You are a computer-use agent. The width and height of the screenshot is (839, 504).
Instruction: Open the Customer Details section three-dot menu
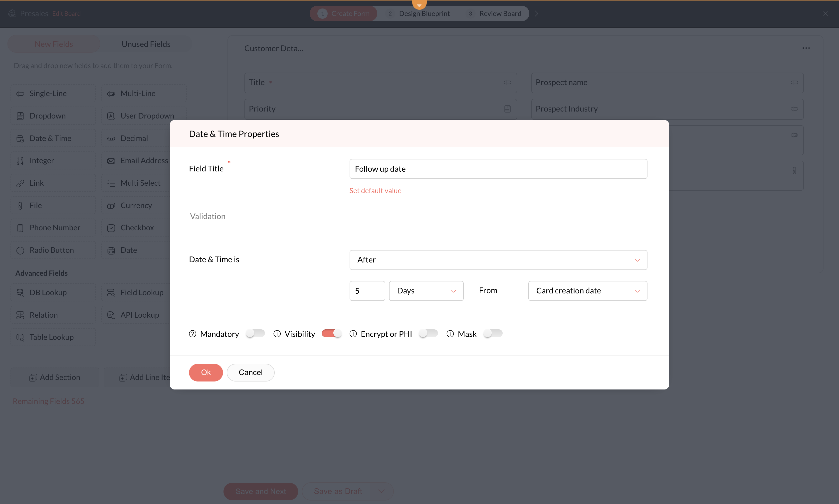[806, 48]
